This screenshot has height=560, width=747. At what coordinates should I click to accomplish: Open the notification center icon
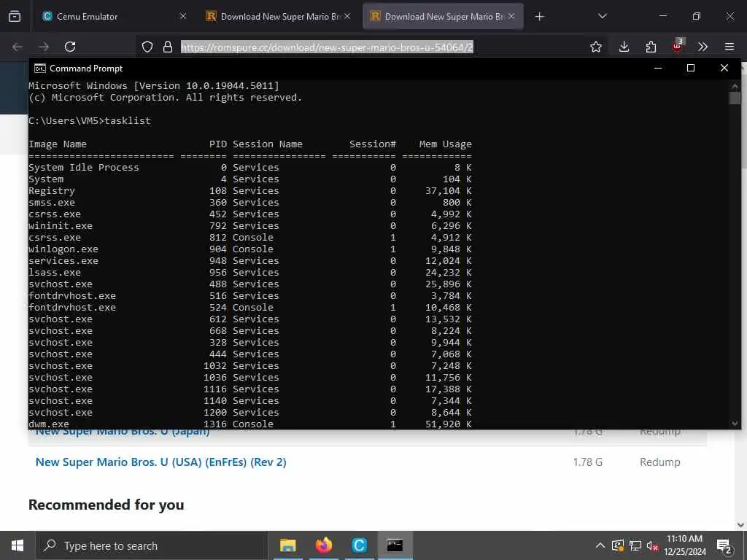click(724, 546)
